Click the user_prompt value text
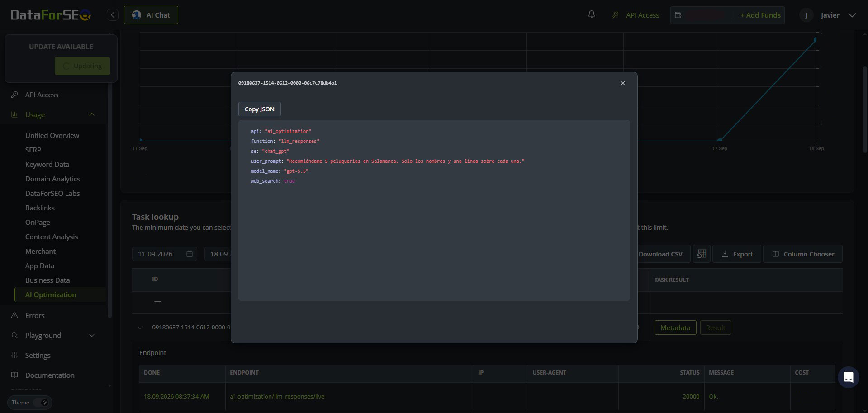The width and height of the screenshot is (868, 413). (406, 161)
